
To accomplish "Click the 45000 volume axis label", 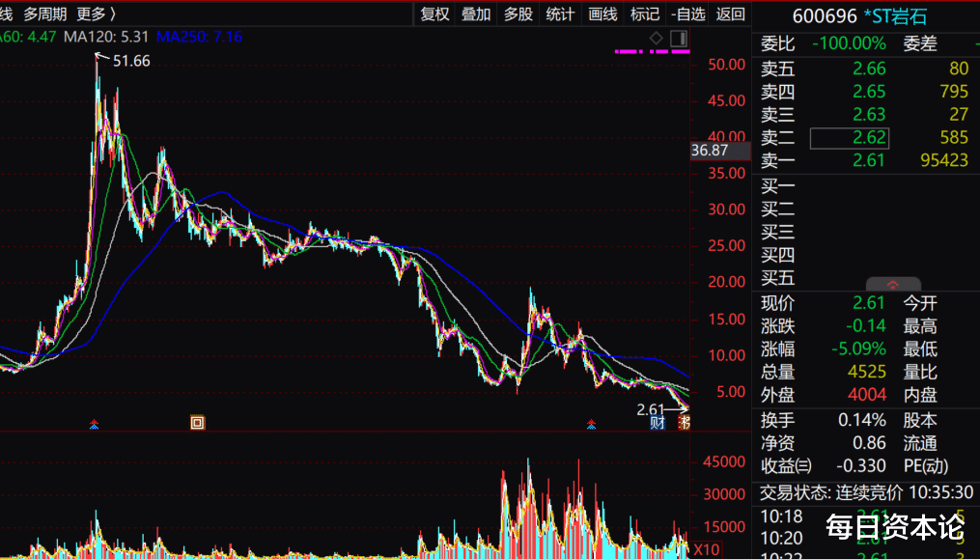I will 724,462.
